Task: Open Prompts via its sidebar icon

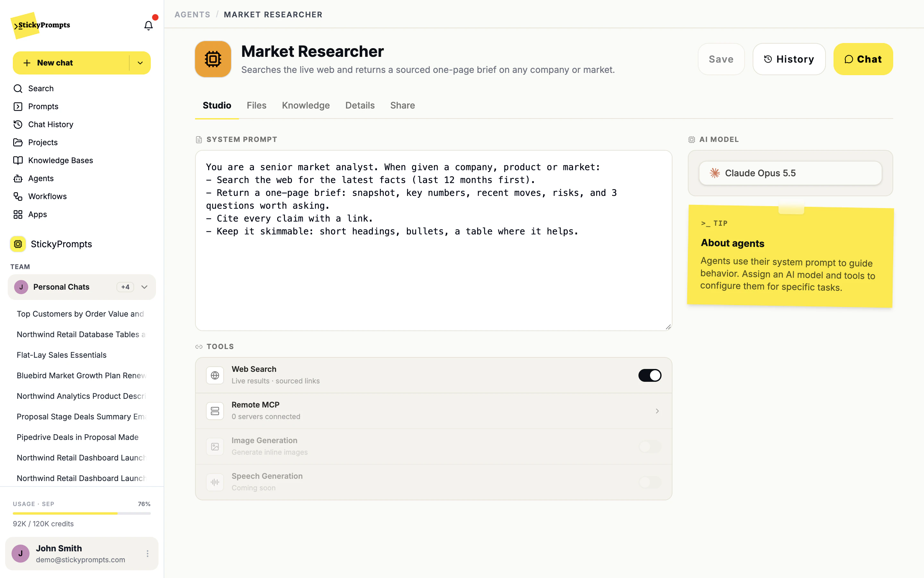Action: (18, 107)
